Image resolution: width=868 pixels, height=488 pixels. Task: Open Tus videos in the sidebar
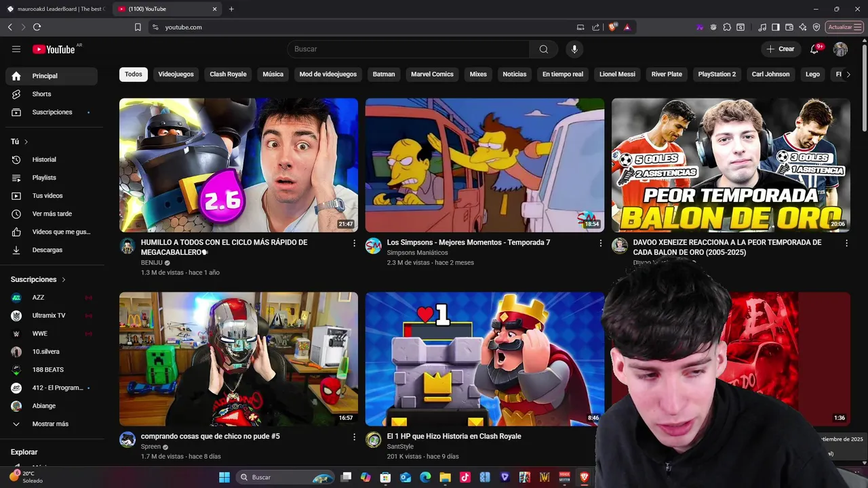click(52, 196)
